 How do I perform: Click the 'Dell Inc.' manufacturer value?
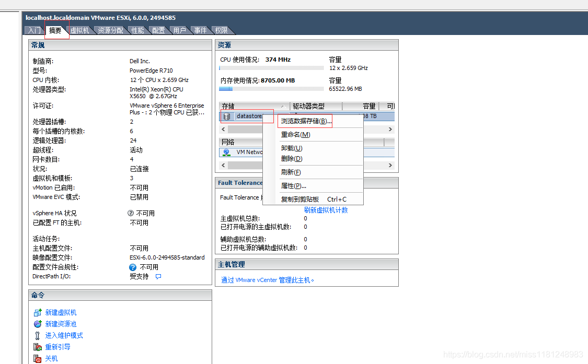pyautogui.click(x=140, y=61)
